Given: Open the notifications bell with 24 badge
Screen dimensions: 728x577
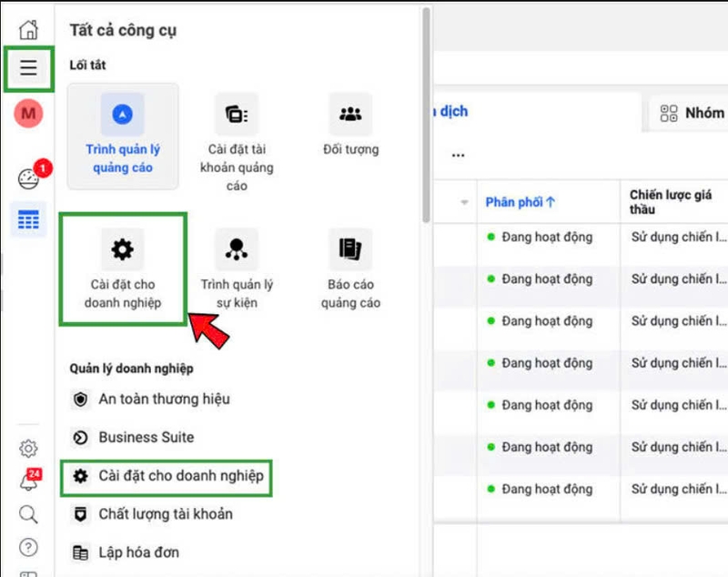Looking at the screenshot, I should point(28,482).
